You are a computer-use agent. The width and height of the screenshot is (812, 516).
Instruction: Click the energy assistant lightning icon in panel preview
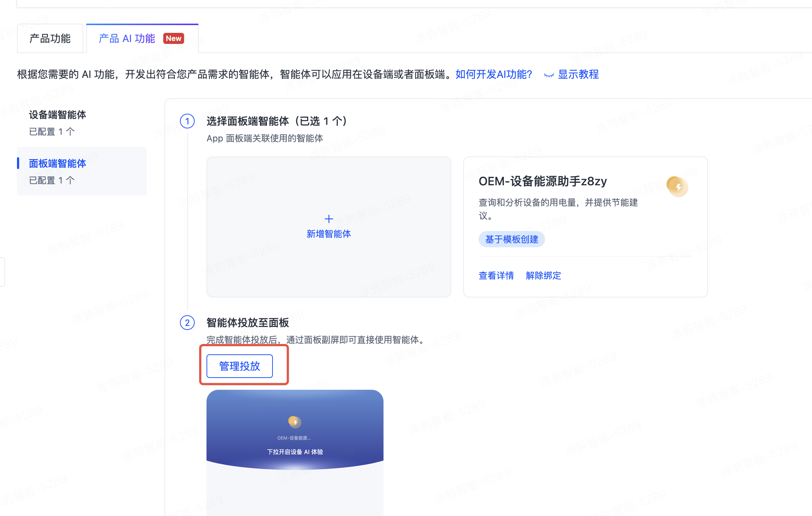click(x=294, y=422)
